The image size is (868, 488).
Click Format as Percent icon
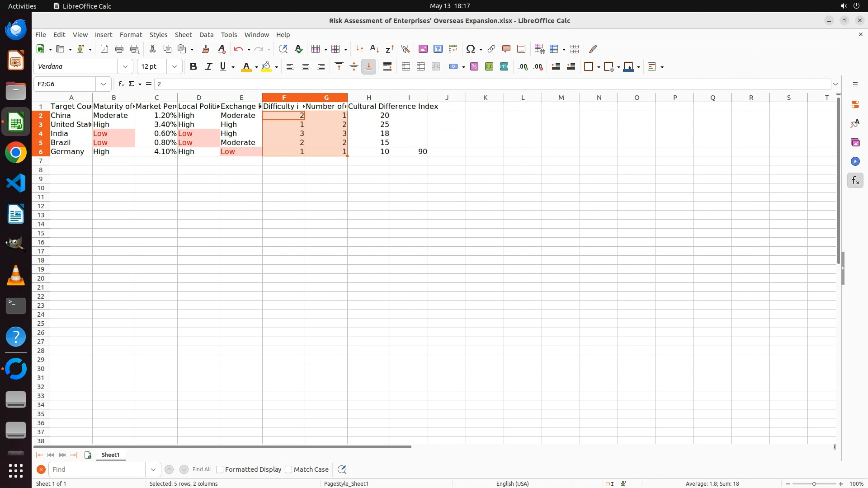[474, 67]
